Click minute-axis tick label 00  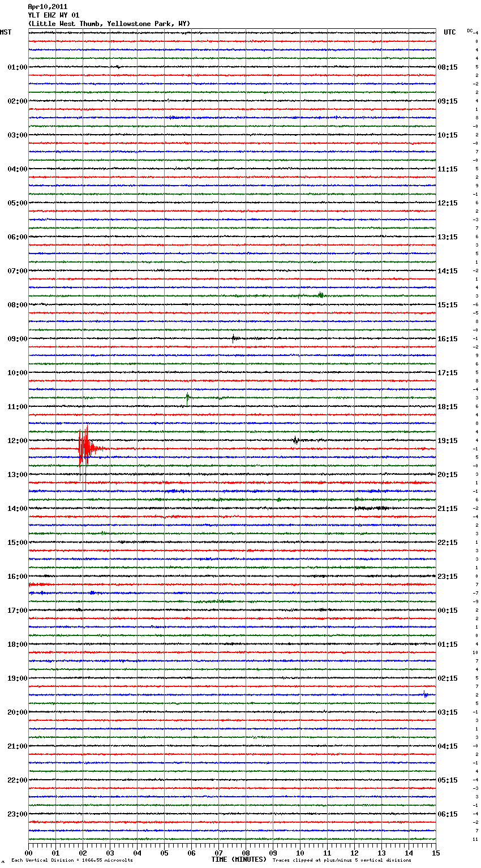pos(28,853)
